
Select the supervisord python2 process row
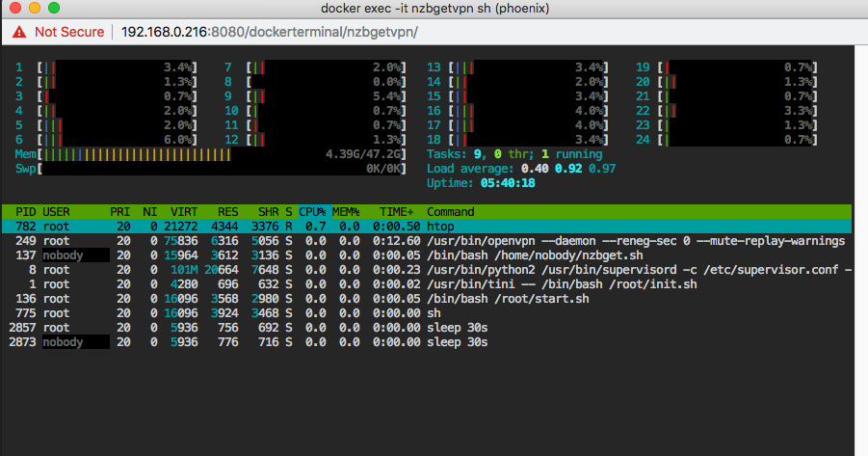(x=426, y=269)
